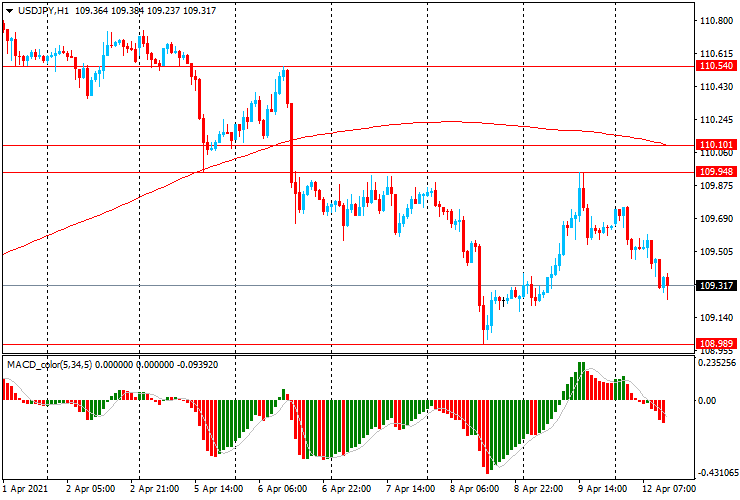Click the 109.875 price scale value
Screen dimensions: 740x500
(x=716, y=186)
